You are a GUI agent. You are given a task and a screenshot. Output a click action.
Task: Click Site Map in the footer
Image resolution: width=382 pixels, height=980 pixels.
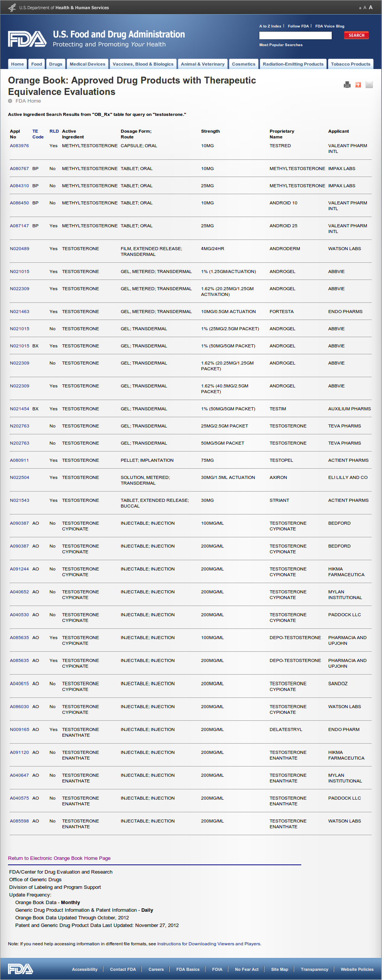coord(280,969)
